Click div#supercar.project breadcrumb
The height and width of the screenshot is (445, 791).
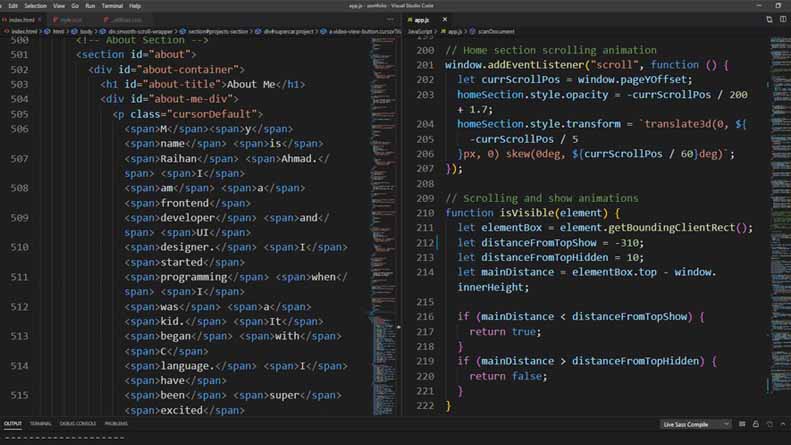pyautogui.click(x=289, y=31)
